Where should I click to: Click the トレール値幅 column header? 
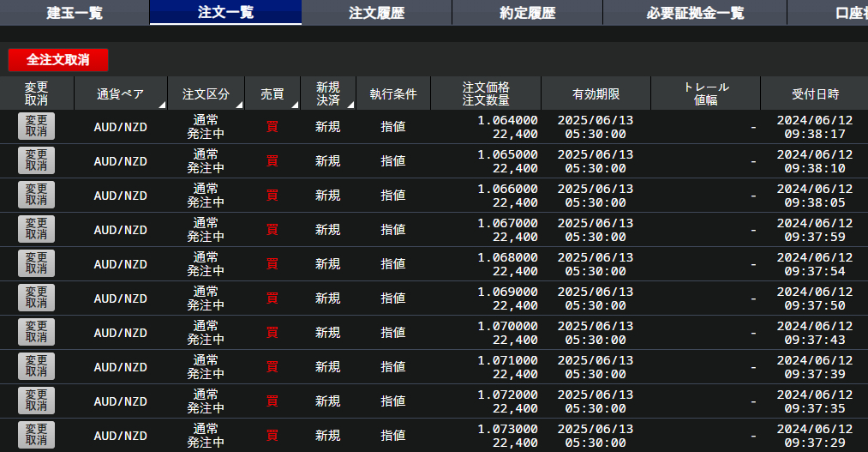tap(706, 93)
